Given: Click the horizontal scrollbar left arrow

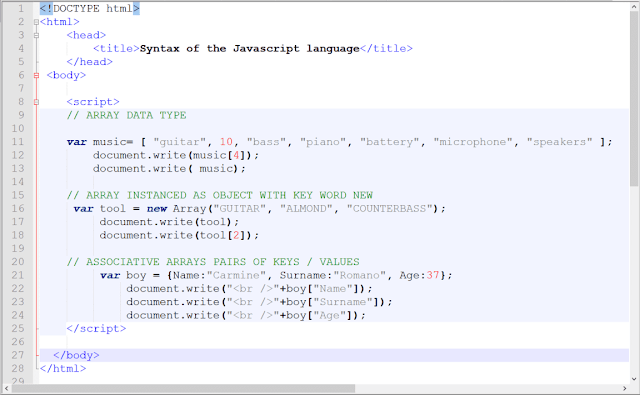Looking at the screenshot, I should click(6, 388).
